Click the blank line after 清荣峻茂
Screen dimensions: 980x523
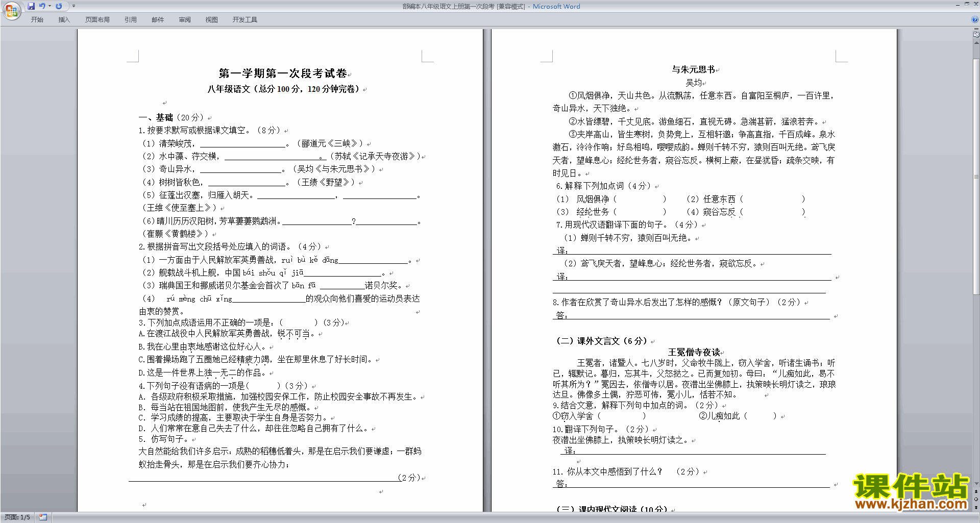coord(242,144)
